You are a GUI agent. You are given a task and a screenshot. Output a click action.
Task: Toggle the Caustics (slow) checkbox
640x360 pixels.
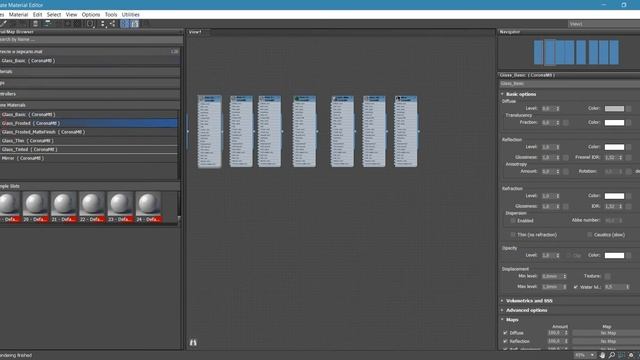click(x=589, y=235)
